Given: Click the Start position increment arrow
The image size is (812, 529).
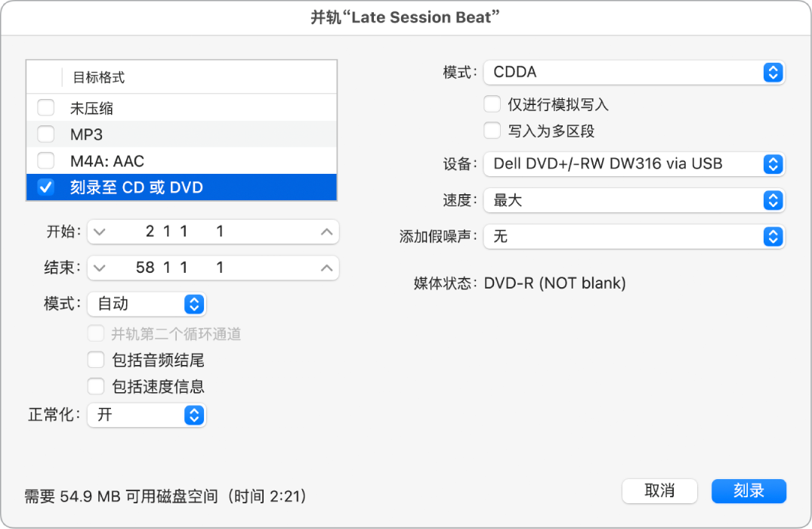Looking at the screenshot, I should point(326,232).
